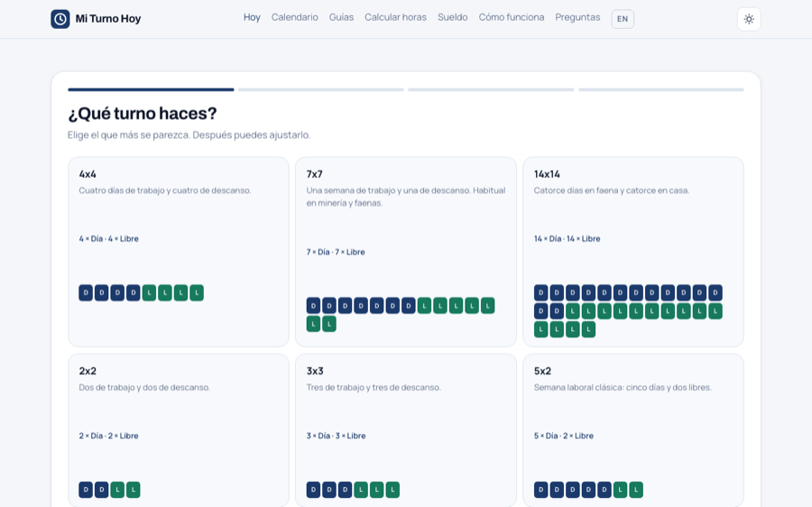Click the '4 × Día · 4 × Libre' text

[x=109, y=239]
